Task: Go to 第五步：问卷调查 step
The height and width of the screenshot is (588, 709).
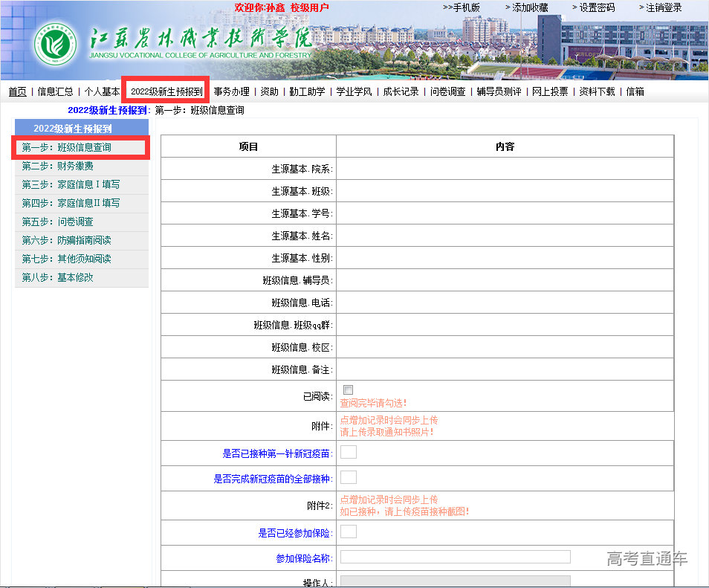Action: point(58,222)
